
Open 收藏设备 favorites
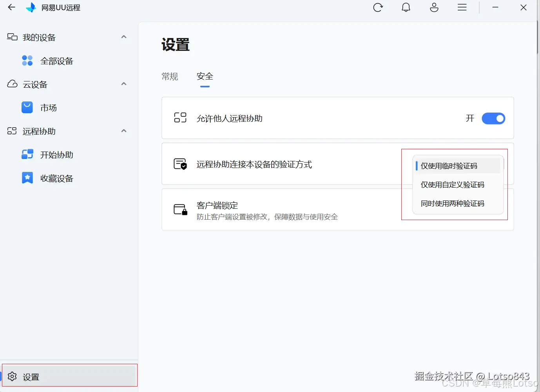point(56,178)
